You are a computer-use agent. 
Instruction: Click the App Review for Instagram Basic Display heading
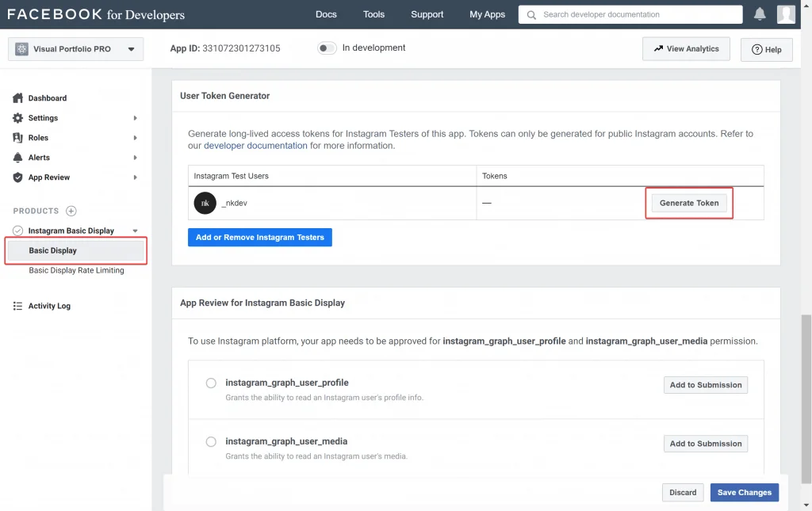click(262, 303)
